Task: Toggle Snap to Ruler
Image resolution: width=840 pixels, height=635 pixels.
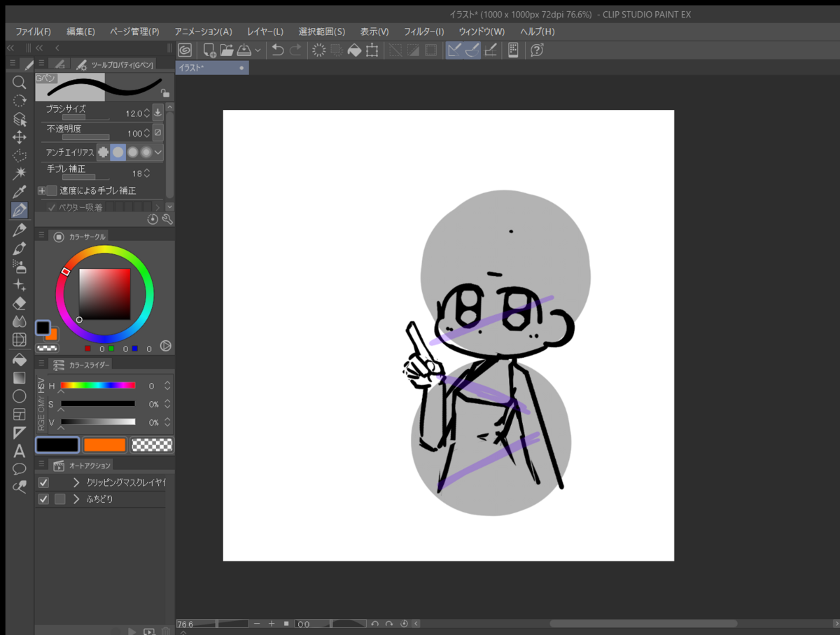Action: click(x=454, y=50)
